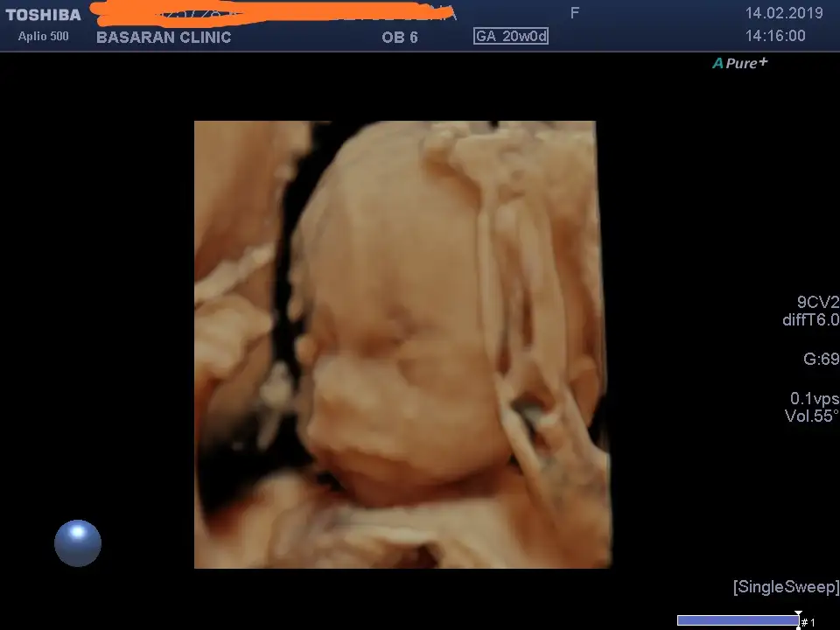Click the blue sweep progress bar
Screen dimensions: 840x630
coord(738,620)
